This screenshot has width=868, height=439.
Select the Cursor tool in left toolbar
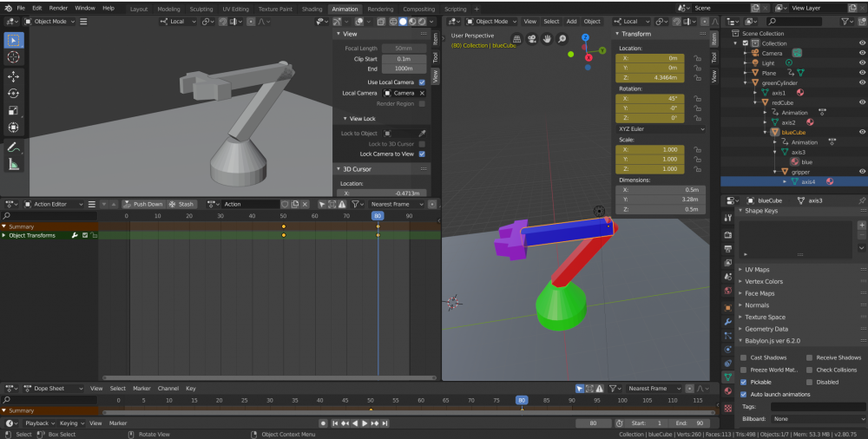14,57
